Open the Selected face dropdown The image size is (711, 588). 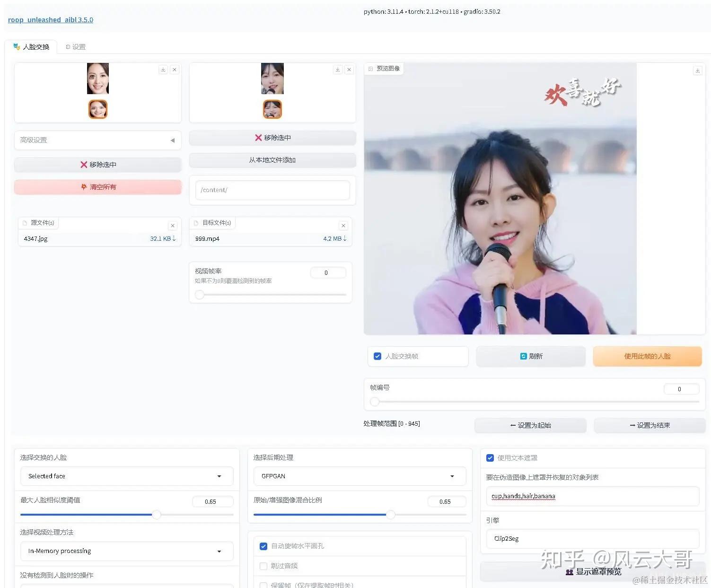pos(126,476)
